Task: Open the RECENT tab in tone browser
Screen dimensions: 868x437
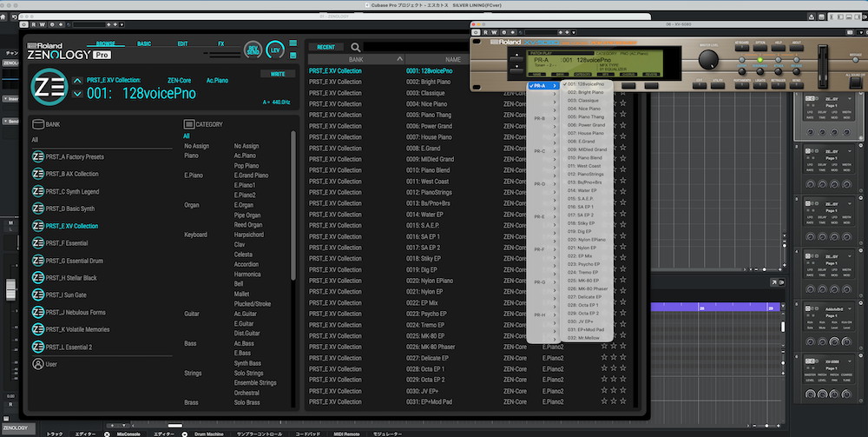Action: click(x=326, y=47)
